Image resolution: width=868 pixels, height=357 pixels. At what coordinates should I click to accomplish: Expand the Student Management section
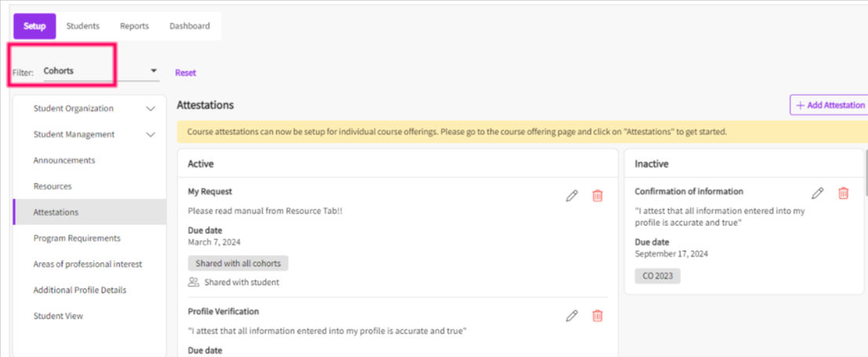[x=150, y=135]
